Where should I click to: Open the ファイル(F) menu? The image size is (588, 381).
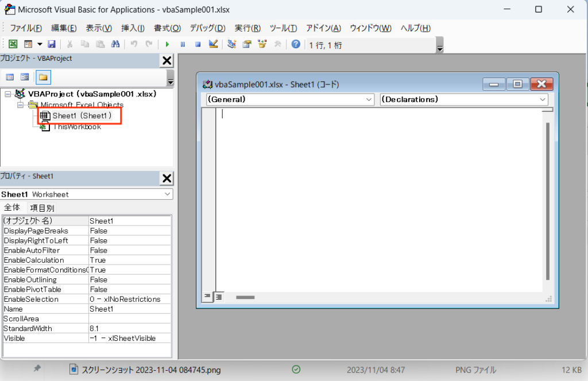(x=26, y=28)
